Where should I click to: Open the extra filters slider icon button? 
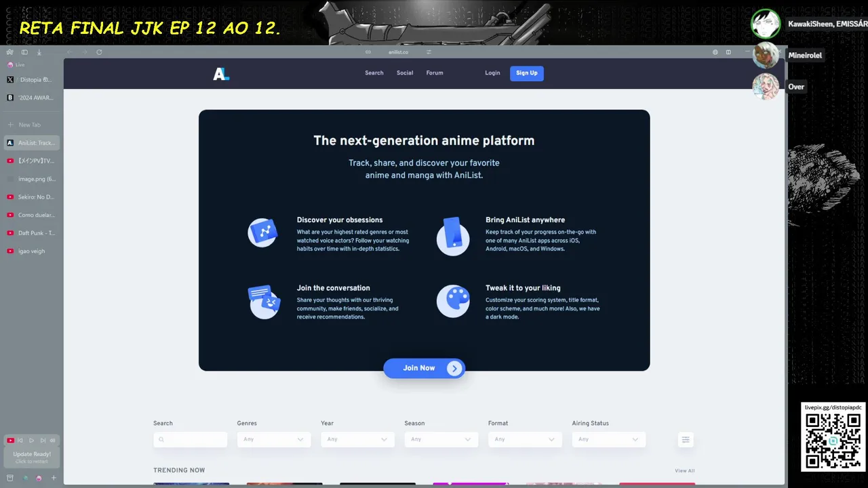click(x=686, y=440)
